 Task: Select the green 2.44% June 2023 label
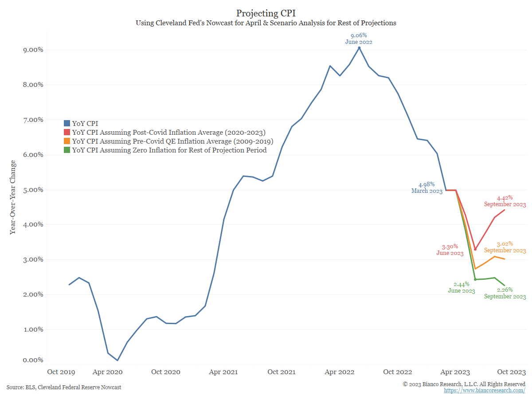[461, 288]
